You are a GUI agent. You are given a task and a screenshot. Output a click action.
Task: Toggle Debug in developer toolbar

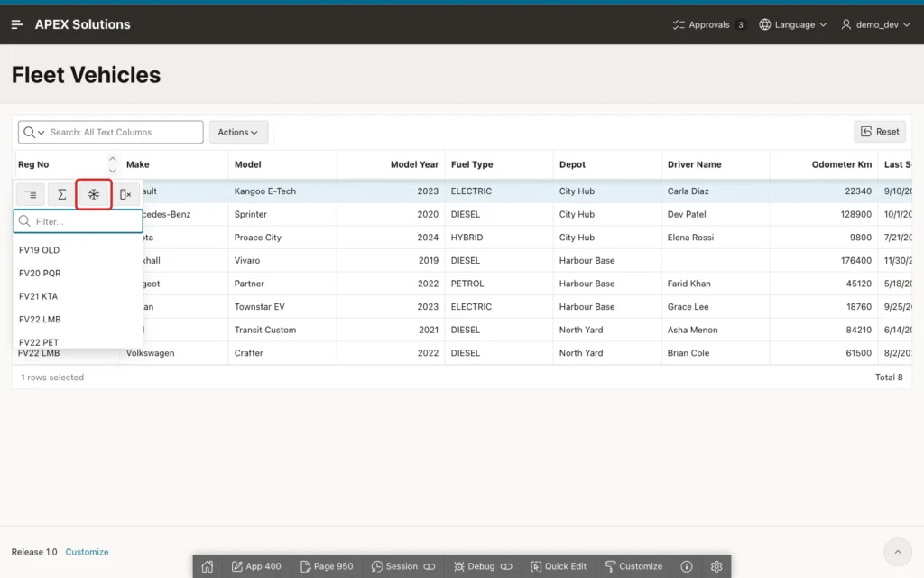483,566
